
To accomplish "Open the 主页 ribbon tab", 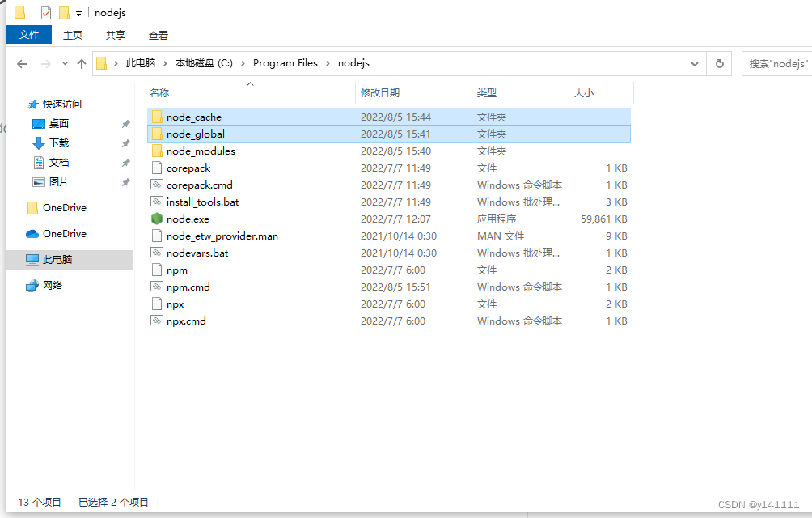I will coord(73,35).
